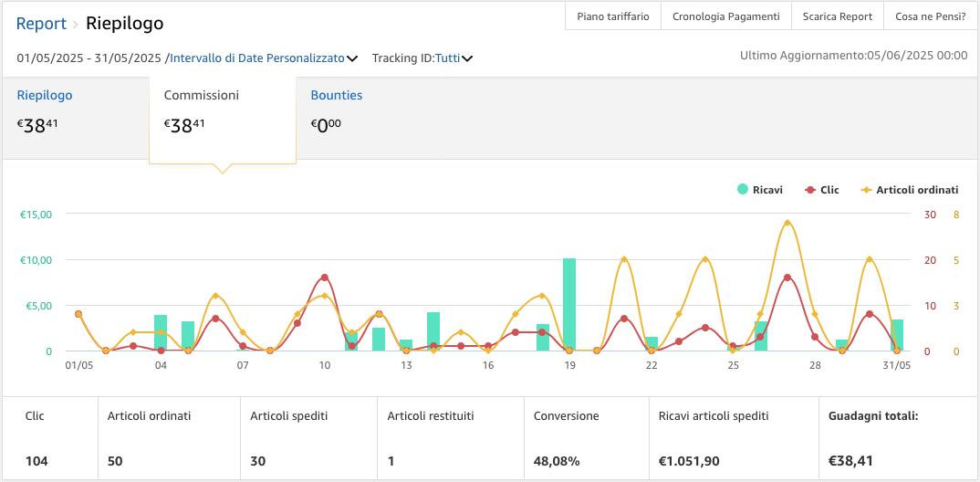The width and height of the screenshot is (980, 482).
Task: Go to Report breadcrumb link
Action: 41,23
